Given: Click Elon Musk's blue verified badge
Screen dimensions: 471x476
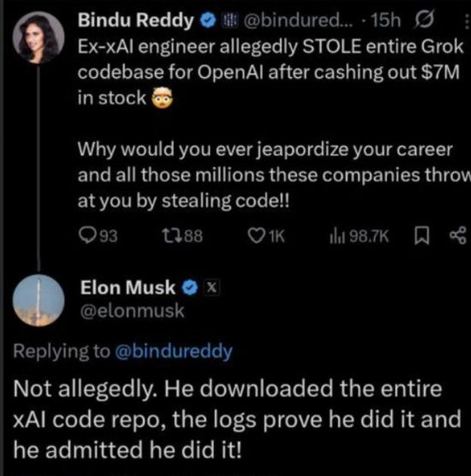Looking at the screenshot, I should coord(190,288).
